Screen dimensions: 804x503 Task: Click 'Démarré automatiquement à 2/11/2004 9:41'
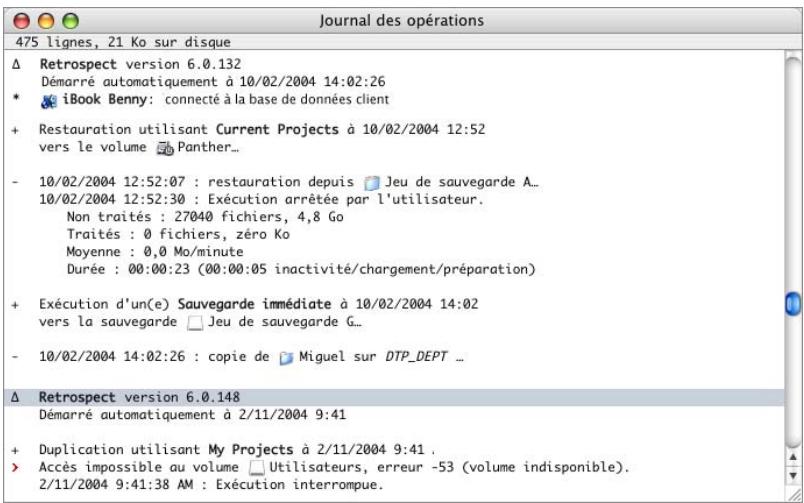pyautogui.click(x=193, y=415)
